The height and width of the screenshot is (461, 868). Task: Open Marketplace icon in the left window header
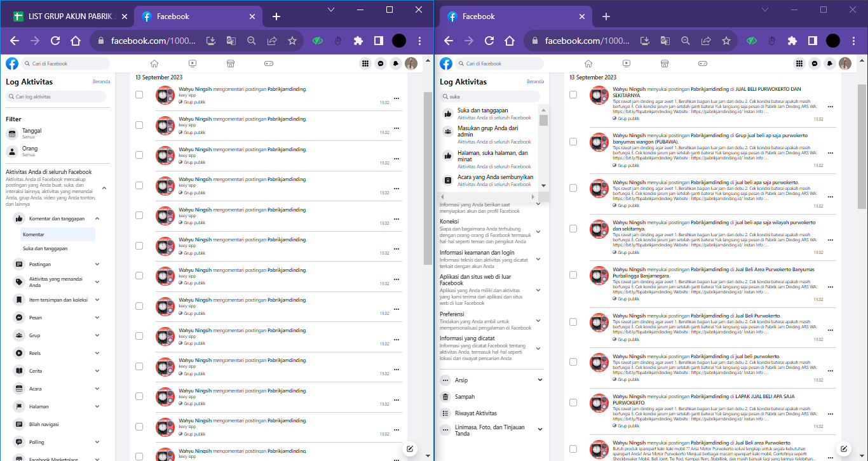pos(231,63)
